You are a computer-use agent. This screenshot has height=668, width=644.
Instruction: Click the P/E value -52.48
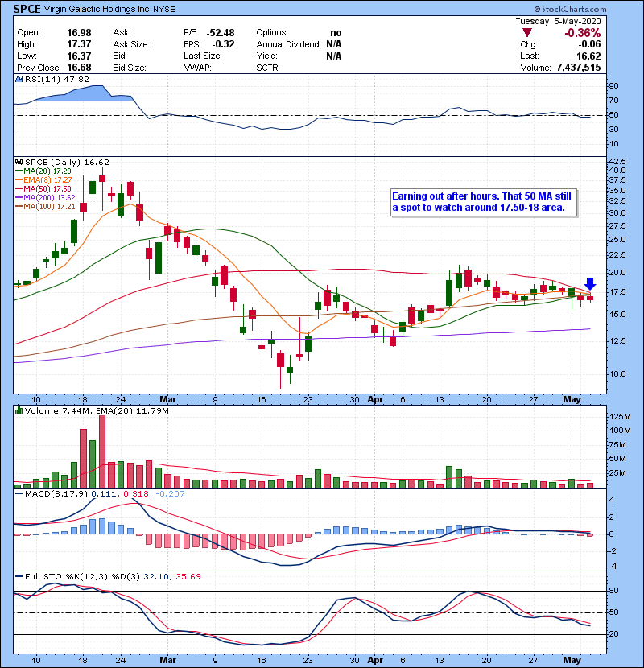[x=221, y=33]
